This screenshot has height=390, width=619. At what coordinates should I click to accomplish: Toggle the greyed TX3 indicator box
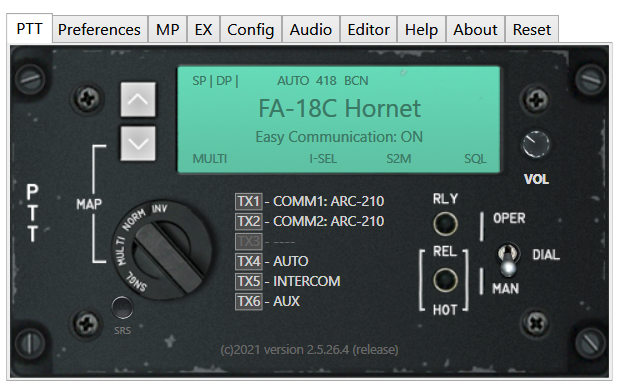249,241
